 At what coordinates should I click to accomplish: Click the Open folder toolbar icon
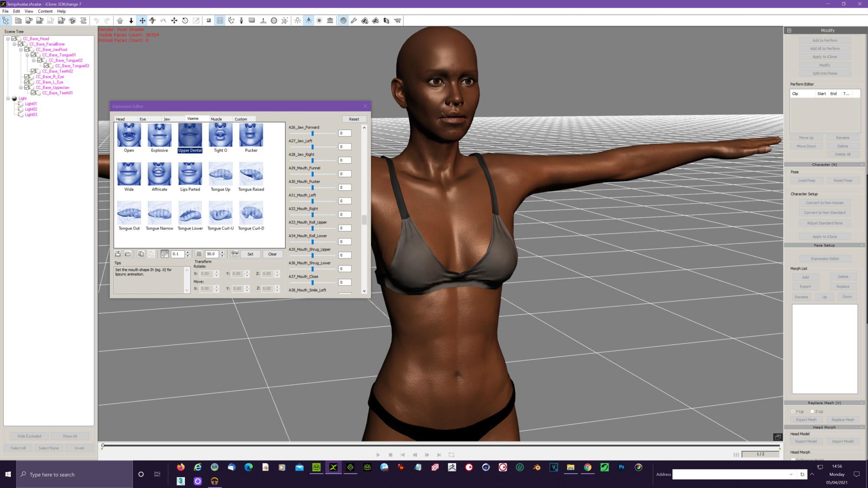(x=18, y=20)
